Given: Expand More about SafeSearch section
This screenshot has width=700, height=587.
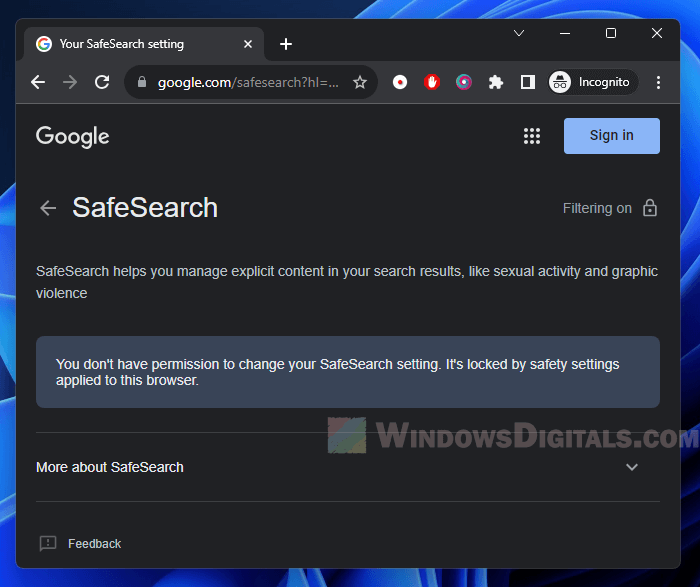Looking at the screenshot, I should pyautogui.click(x=348, y=467).
